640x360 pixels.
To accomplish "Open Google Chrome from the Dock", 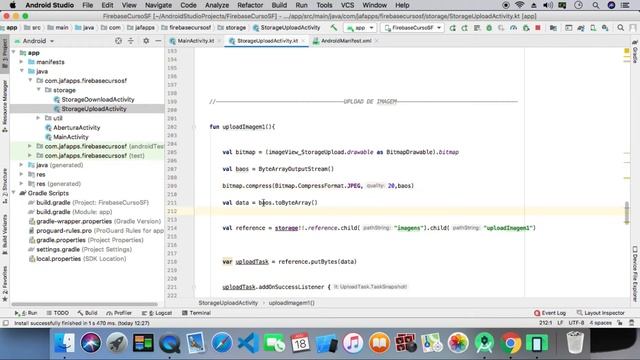I will coord(510,343).
